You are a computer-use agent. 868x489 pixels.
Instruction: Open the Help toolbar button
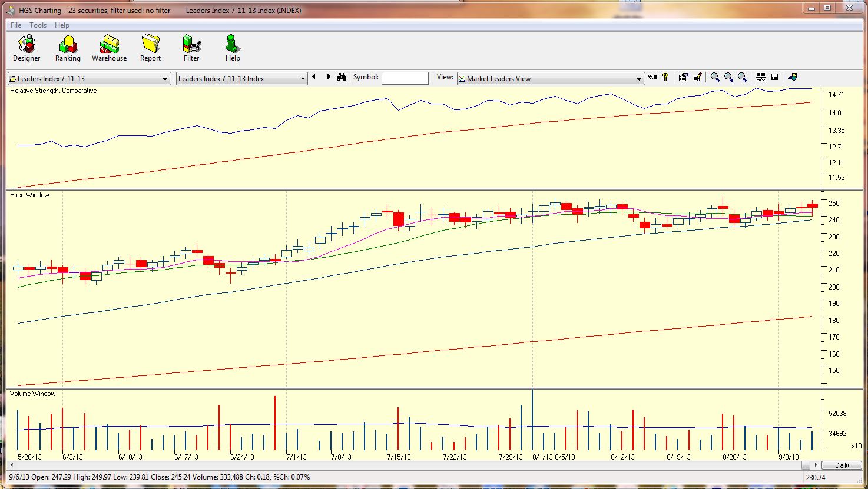pyautogui.click(x=233, y=48)
